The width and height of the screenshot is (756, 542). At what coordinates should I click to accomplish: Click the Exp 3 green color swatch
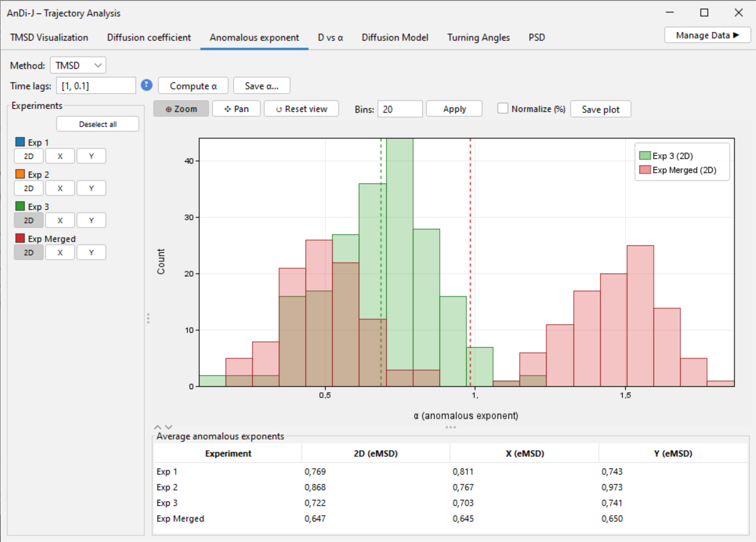point(20,206)
